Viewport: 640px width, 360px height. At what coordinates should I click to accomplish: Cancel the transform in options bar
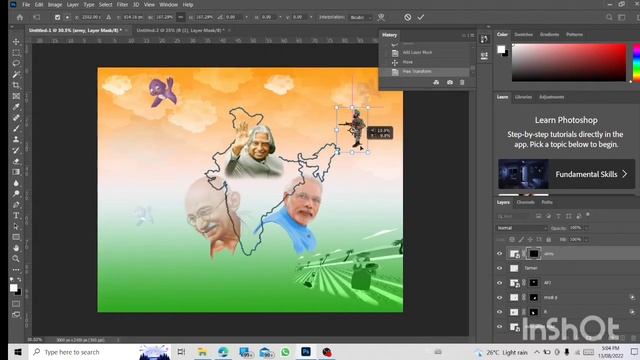click(407, 17)
